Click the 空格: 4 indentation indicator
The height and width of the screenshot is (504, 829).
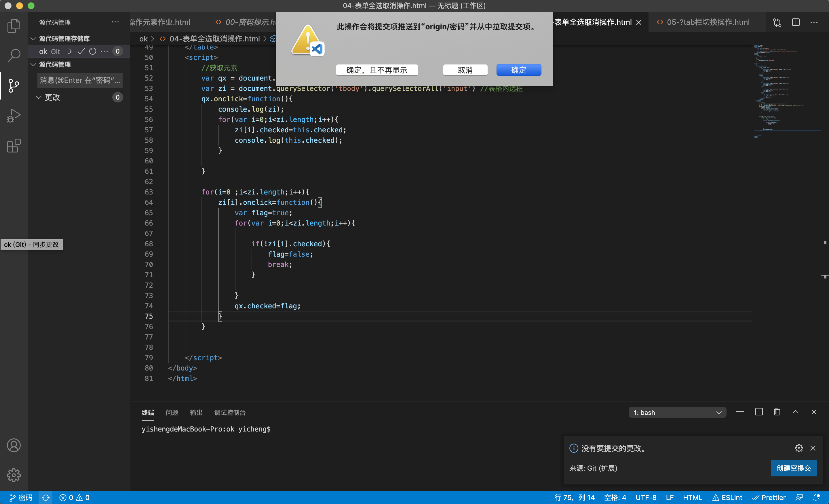coord(615,498)
